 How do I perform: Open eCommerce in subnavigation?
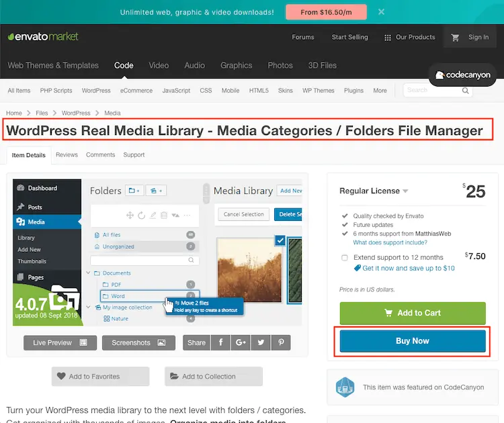136,91
